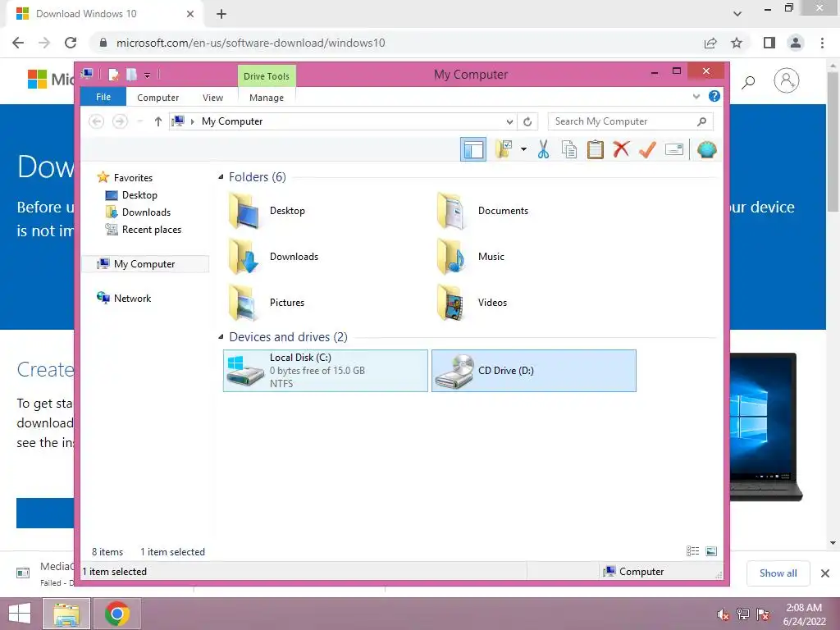The height and width of the screenshot is (630, 840).
Task: Click the orange checkmark Properties icon
Action: 647,149
